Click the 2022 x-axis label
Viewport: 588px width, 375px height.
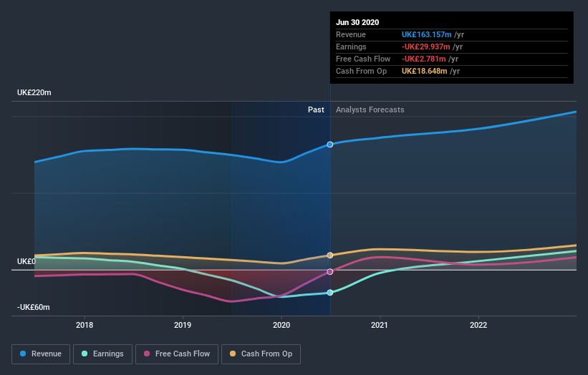(x=478, y=325)
